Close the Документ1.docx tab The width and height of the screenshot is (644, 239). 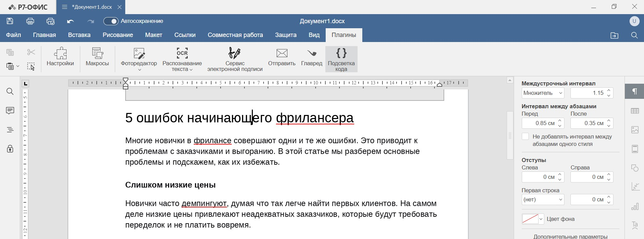pos(120,7)
